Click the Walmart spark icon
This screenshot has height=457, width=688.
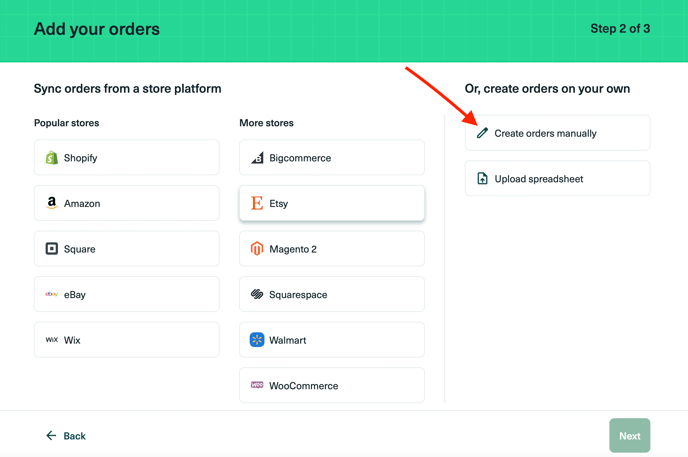pyautogui.click(x=257, y=340)
